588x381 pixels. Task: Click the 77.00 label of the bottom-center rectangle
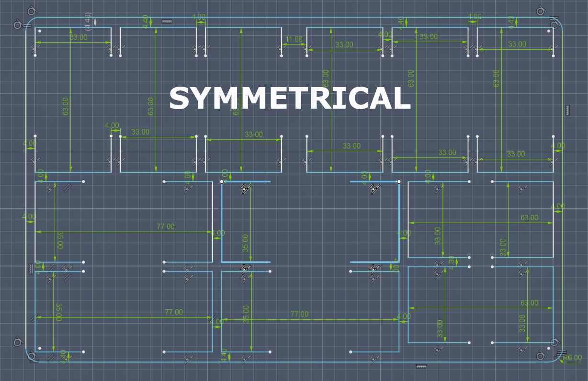(300, 314)
